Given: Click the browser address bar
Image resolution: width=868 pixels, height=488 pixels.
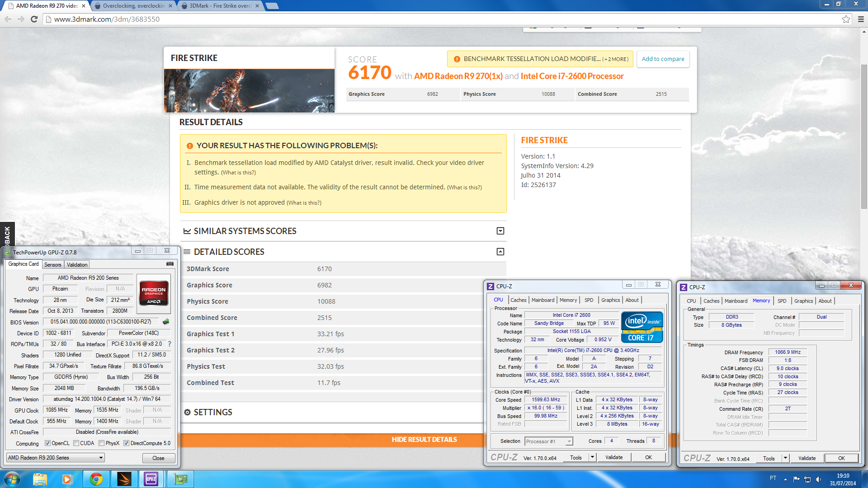Looking at the screenshot, I should (x=443, y=19).
